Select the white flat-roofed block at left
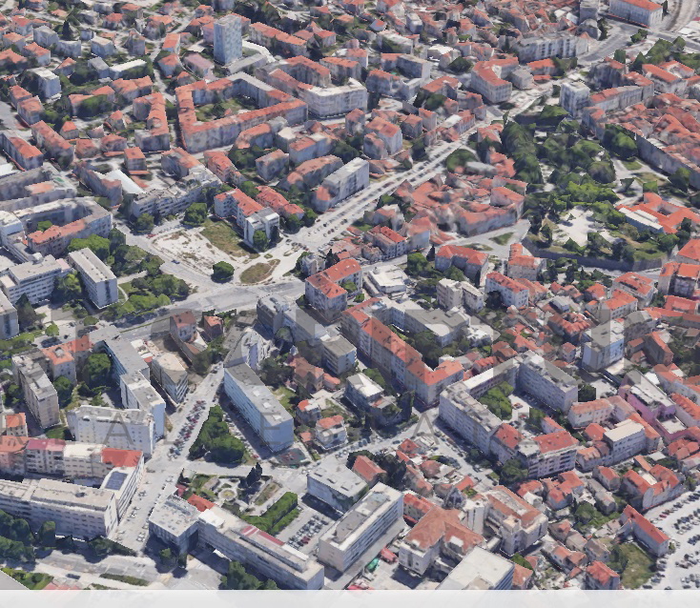Image resolution: width=700 pixels, height=608 pixels. (x=93, y=274)
